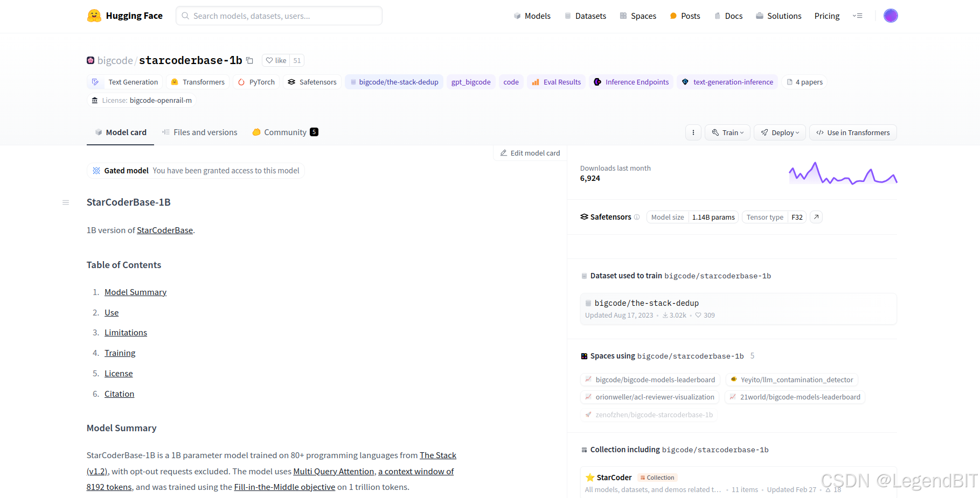Open the Deploy dropdown
The height and width of the screenshot is (498, 980).
click(780, 132)
